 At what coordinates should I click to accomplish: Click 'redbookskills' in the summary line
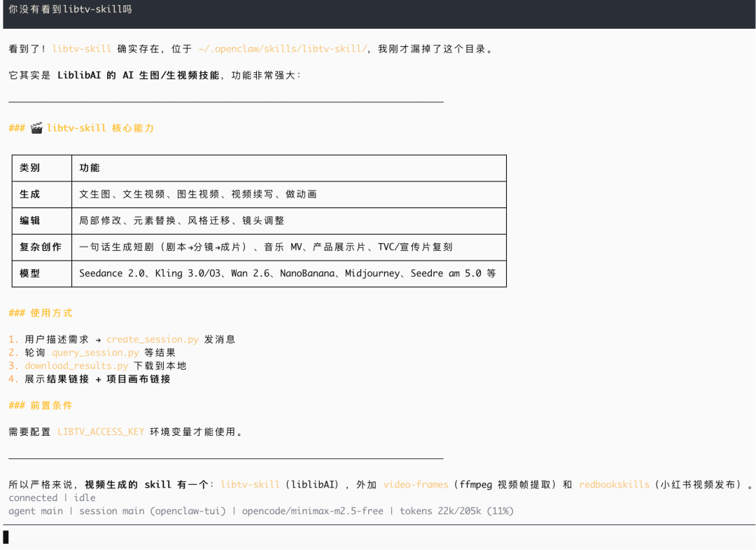[x=615, y=485]
